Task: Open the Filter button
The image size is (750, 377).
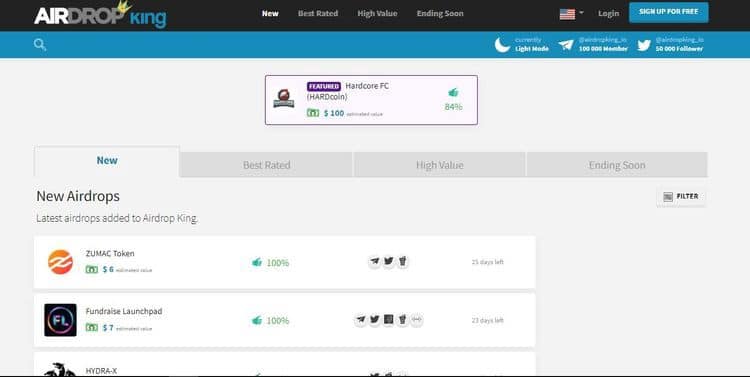Action: [681, 197]
